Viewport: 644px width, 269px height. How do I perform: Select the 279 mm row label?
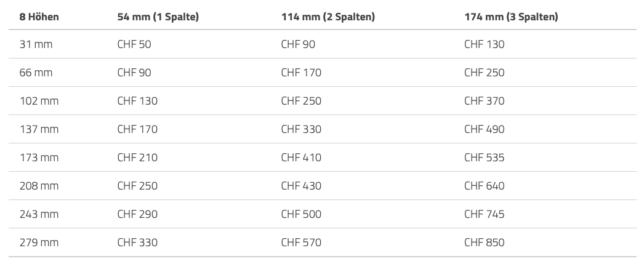[x=39, y=243]
